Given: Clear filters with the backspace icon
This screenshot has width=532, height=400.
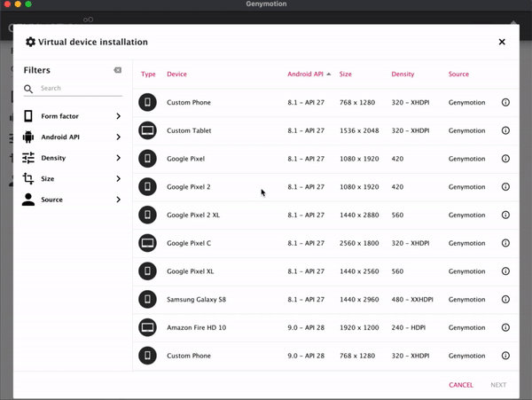Looking at the screenshot, I should pyautogui.click(x=117, y=70).
